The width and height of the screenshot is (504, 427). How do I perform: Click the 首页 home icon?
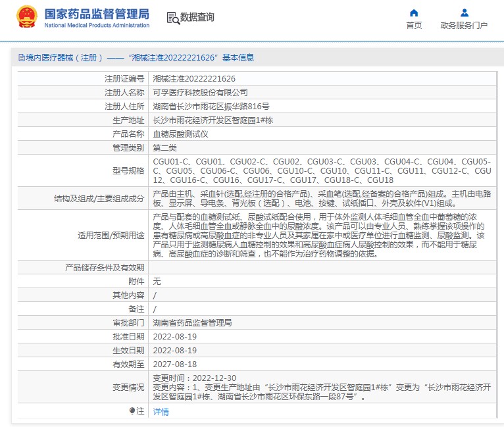414,13
